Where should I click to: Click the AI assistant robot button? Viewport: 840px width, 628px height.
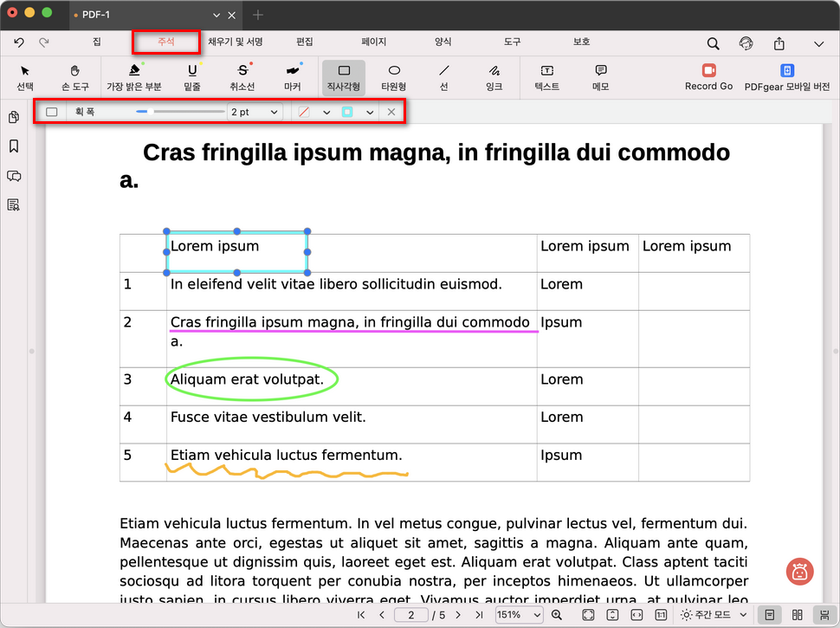[799, 571]
